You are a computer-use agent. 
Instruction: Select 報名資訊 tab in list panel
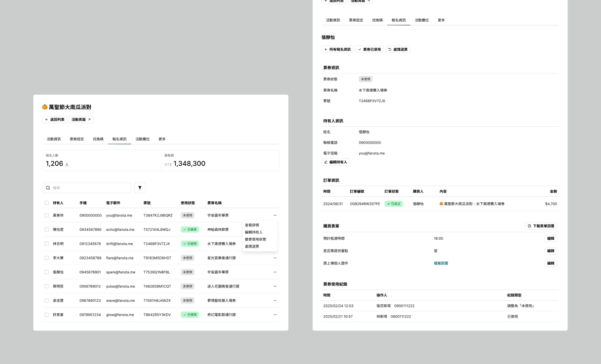pyautogui.click(x=119, y=139)
